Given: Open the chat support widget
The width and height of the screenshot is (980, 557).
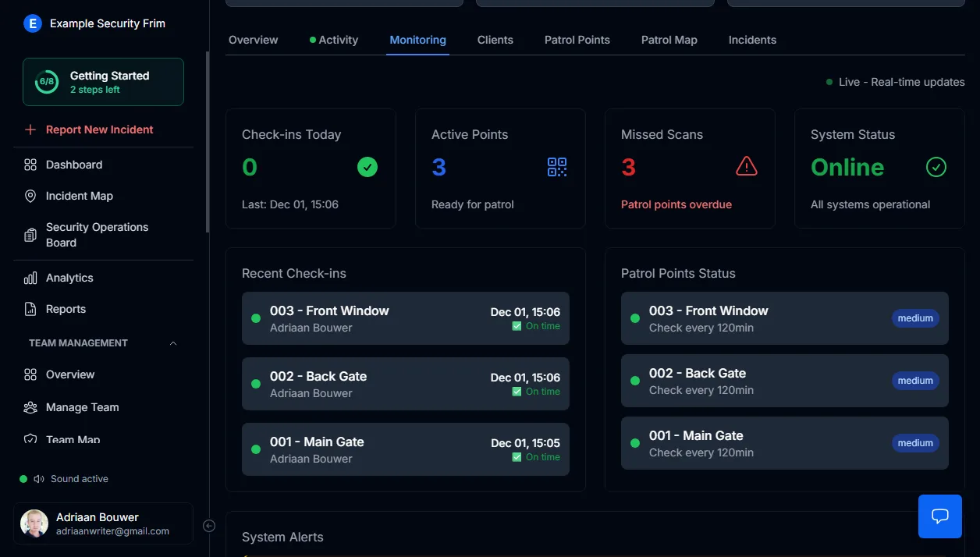Looking at the screenshot, I should click(939, 516).
